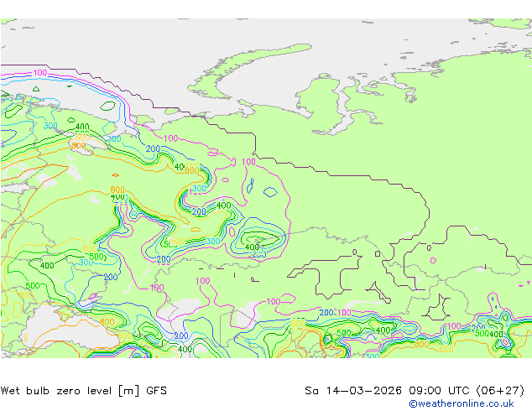This screenshot has width=532, height=411.
Task: Click the weatheronline.co.uk copyright link
Action: (x=461, y=403)
